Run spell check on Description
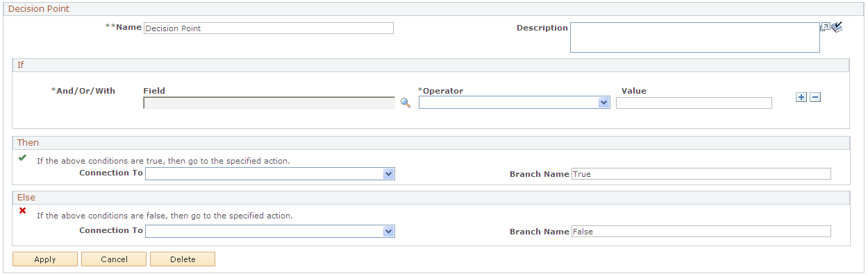The image size is (868, 276). (x=837, y=27)
